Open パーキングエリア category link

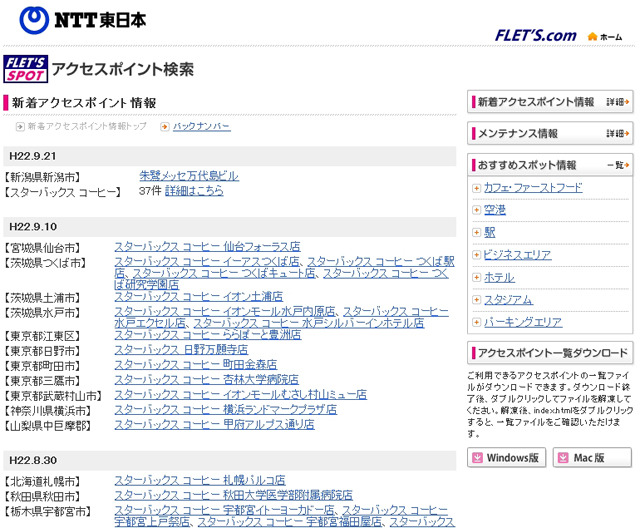click(523, 322)
